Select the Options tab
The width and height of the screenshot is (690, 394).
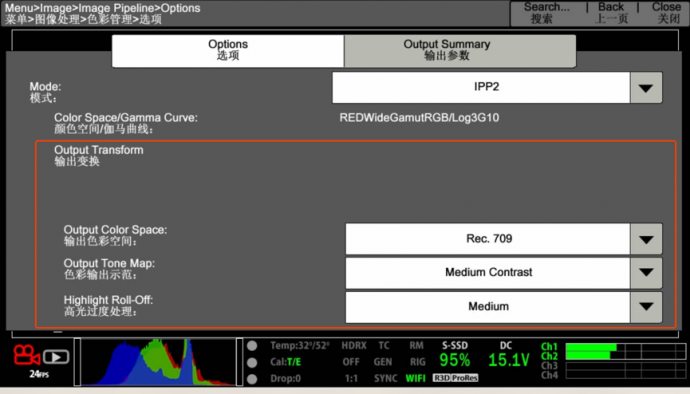coord(228,51)
